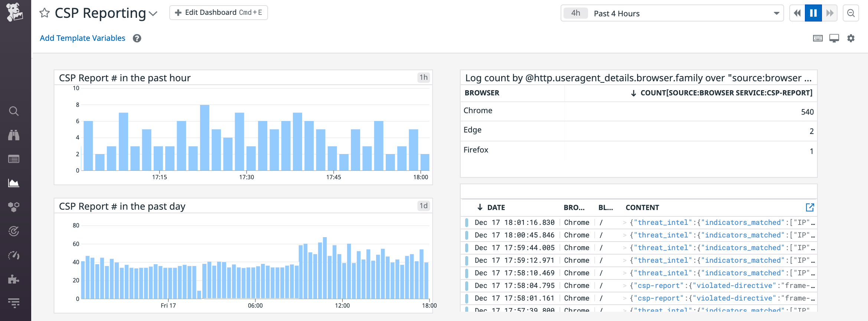Image resolution: width=868 pixels, height=321 pixels.
Task: Open log entry Dec 17 17:59:44.005
Action: tap(639, 248)
